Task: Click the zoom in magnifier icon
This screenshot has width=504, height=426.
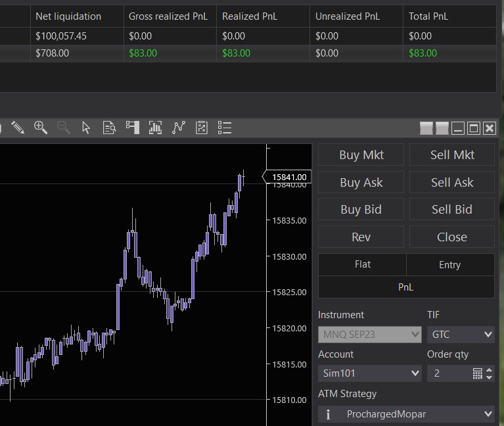Action: [41, 128]
